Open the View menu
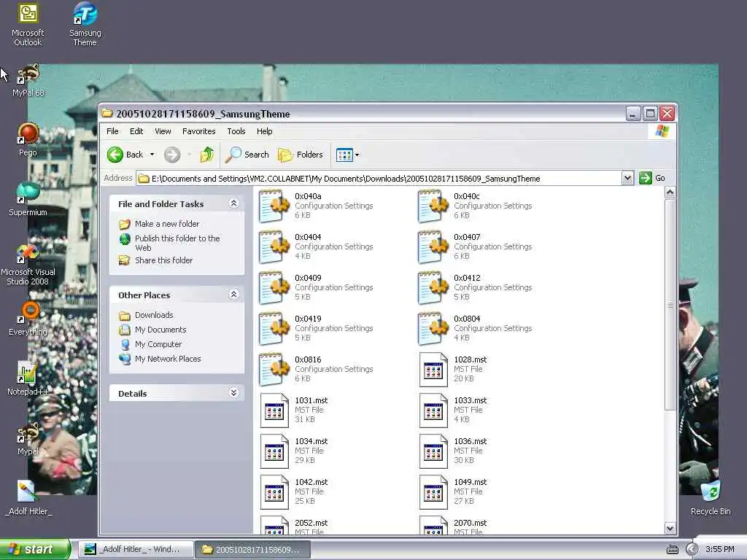747x560 pixels. [163, 131]
